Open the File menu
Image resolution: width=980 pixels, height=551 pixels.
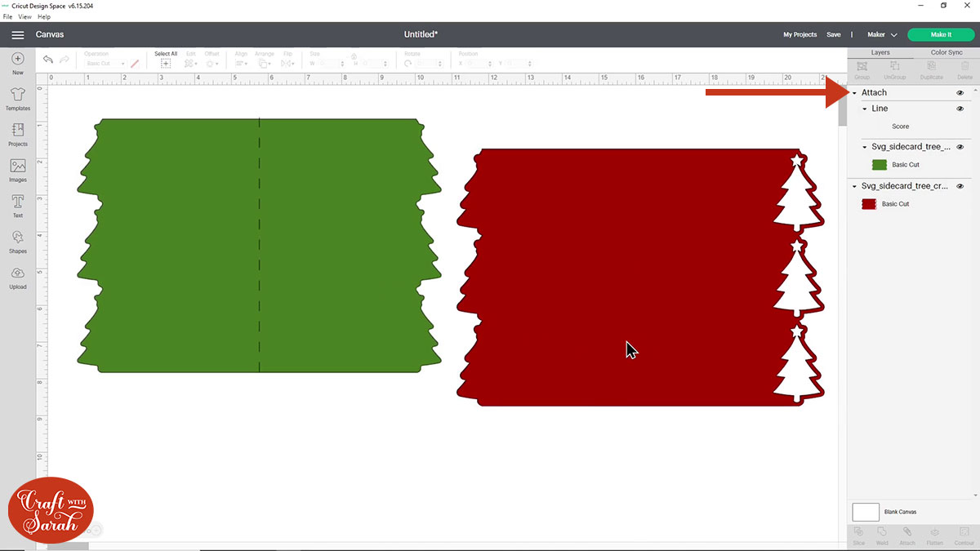(7, 16)
